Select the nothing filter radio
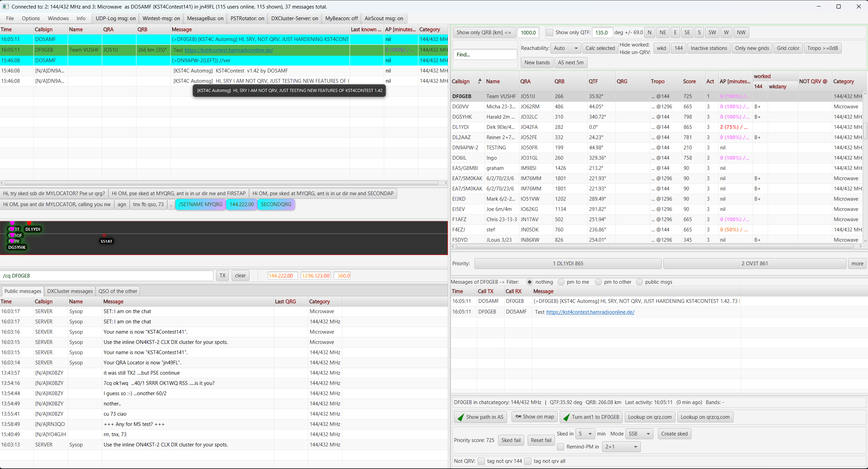This screenshot has height=469, width=868. 530,282
